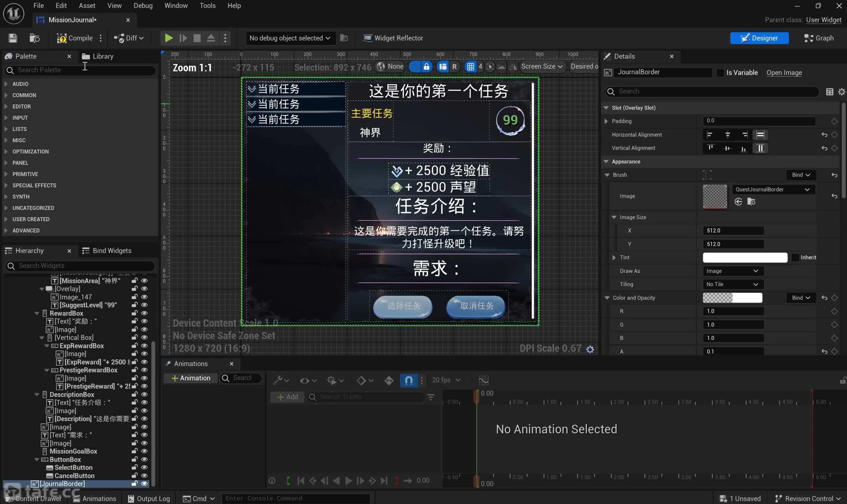This screenshot has width=847, height=504.
Task: Select MissionGoalBox in hierarchy
Action: pyautogui.click(x=73, y=452)
